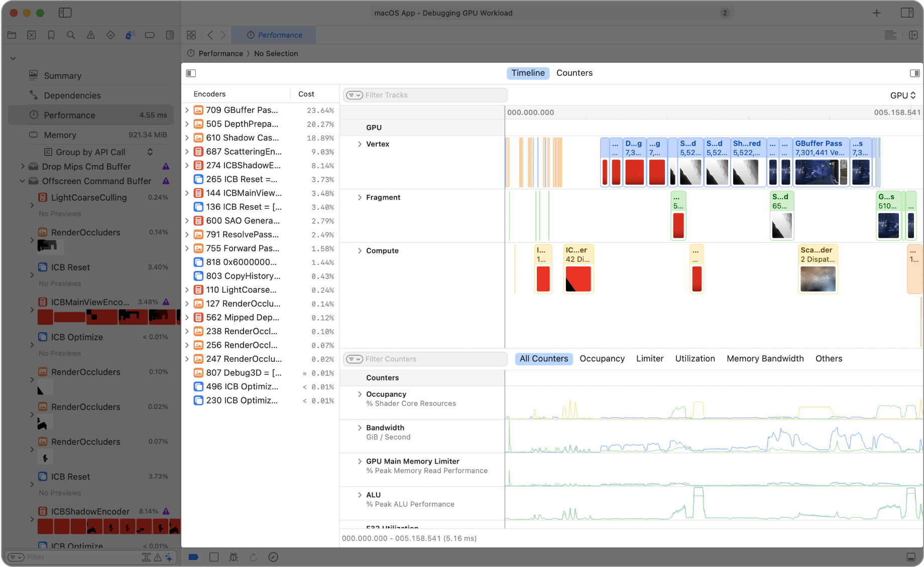924x567 pixels.
Task: Open the report navigator list icon
Action: click(x=170, y=35)
